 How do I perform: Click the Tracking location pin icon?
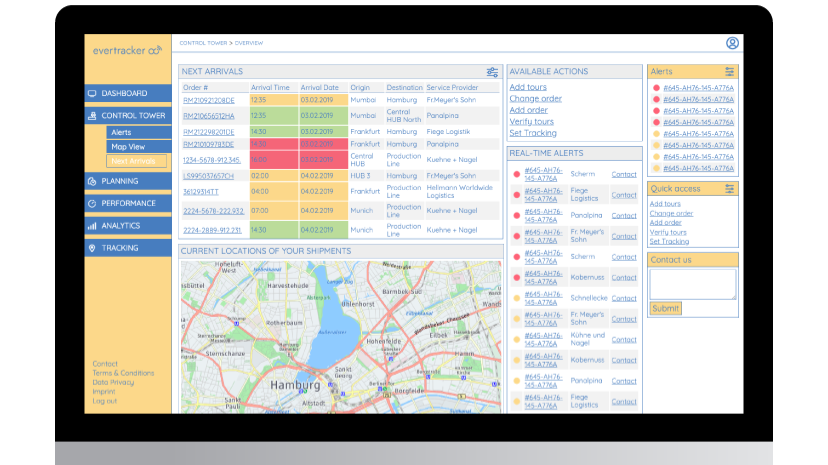tap(92, 248)
